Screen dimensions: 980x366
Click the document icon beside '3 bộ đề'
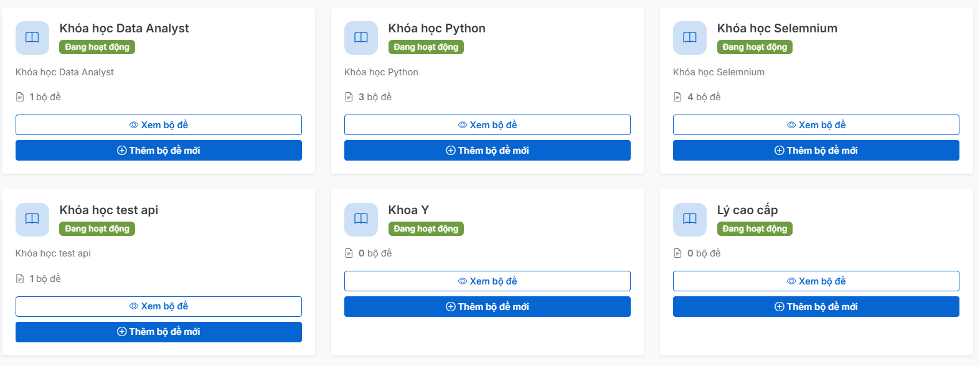pyautogui.click(x=349, y=97)
